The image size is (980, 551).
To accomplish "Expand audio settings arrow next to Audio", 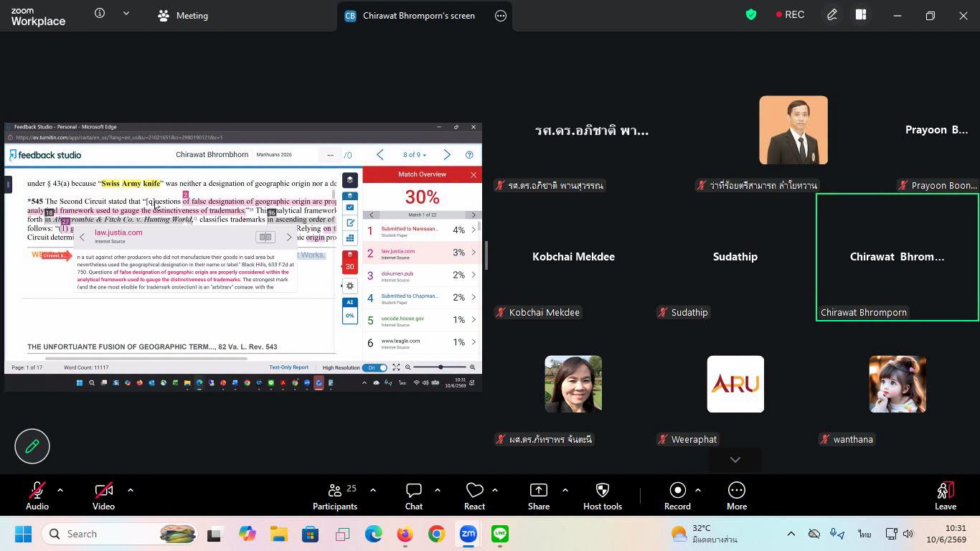I will pyautogui.click(x=60, y=490).
